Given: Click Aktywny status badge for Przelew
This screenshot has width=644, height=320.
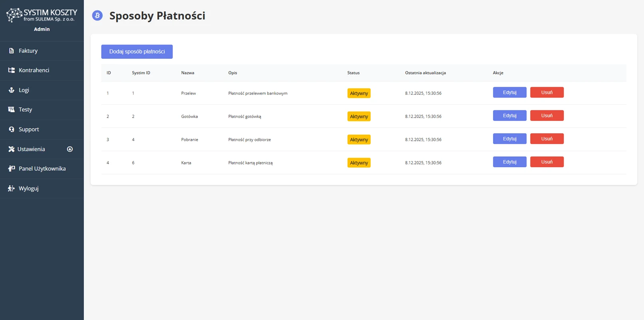Looking at the screenshot, I should click(x=359, y=93).
